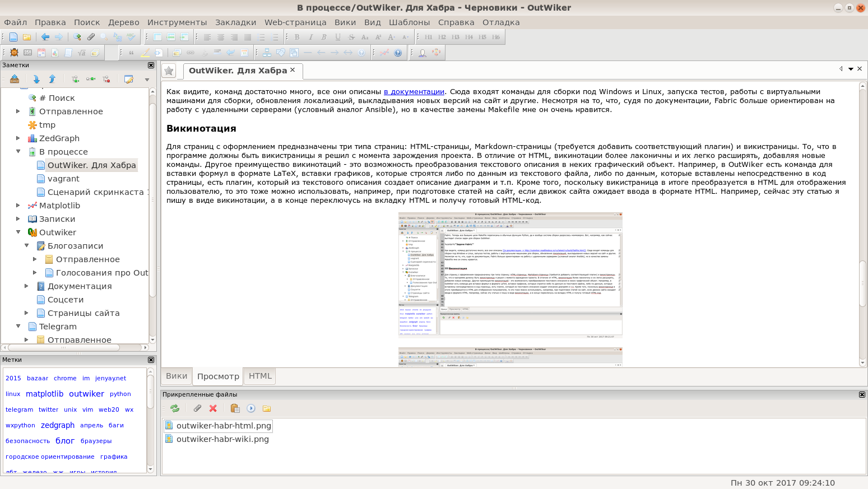868x489 pixels.
Task: Refresh the attached files list
Action: [x=175, y=408]
